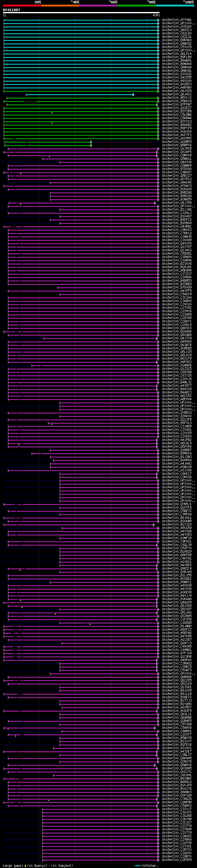Click the purple ~60% identity legend segment
This screenshot has height=868, width=197.
point(99,6)
